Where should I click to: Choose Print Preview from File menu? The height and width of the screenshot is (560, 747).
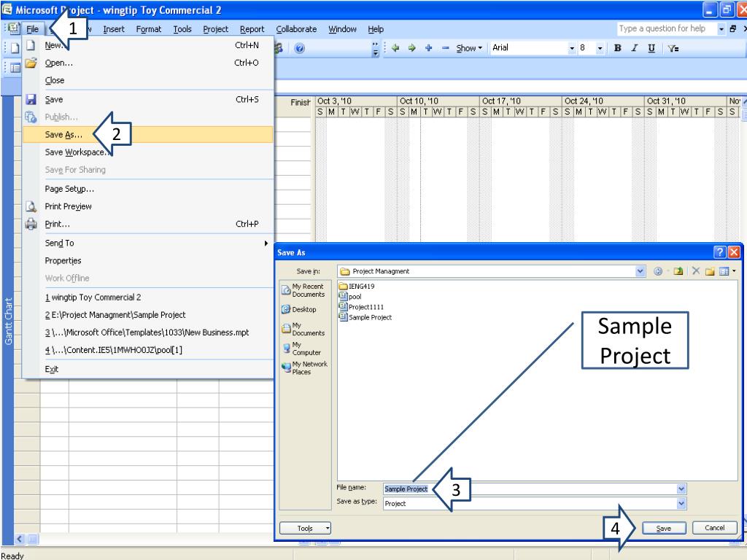(147, 206)
